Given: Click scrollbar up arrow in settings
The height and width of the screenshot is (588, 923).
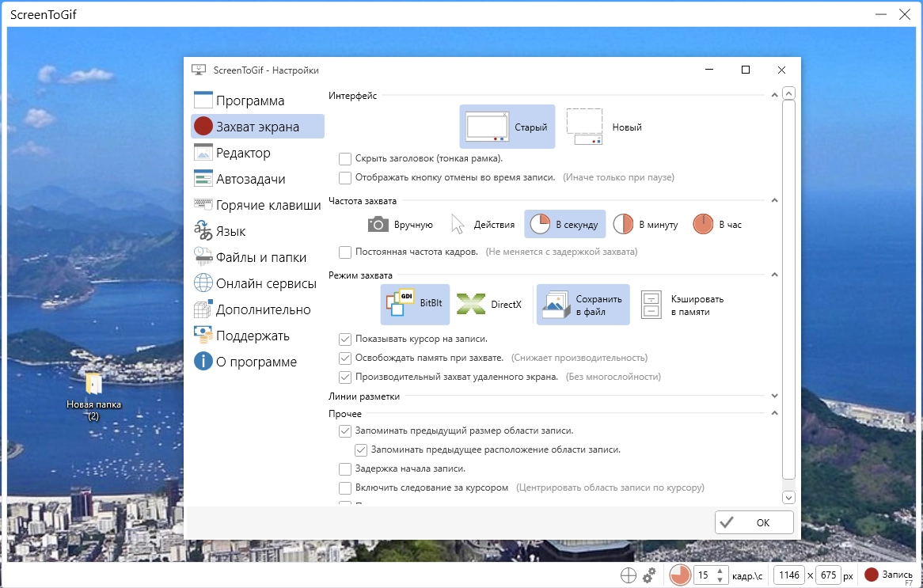Looking at the screenshot, I should [x=788, y=93].
